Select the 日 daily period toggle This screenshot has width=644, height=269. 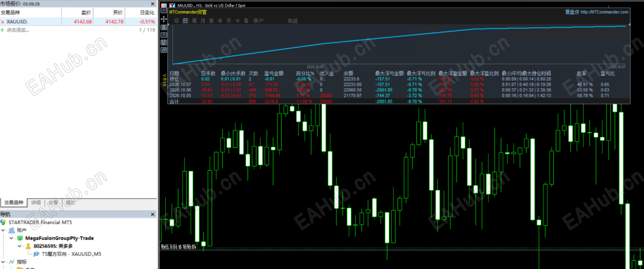pos(185,21)
